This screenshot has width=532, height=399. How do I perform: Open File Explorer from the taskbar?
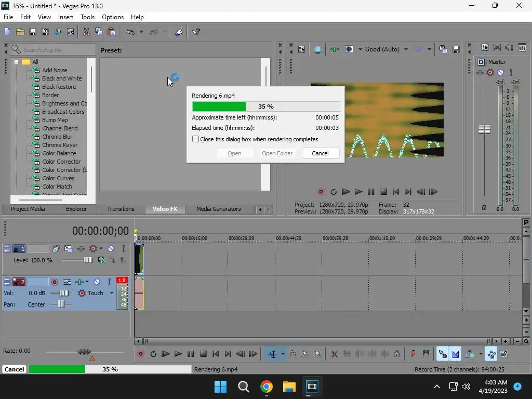(289, 387)
